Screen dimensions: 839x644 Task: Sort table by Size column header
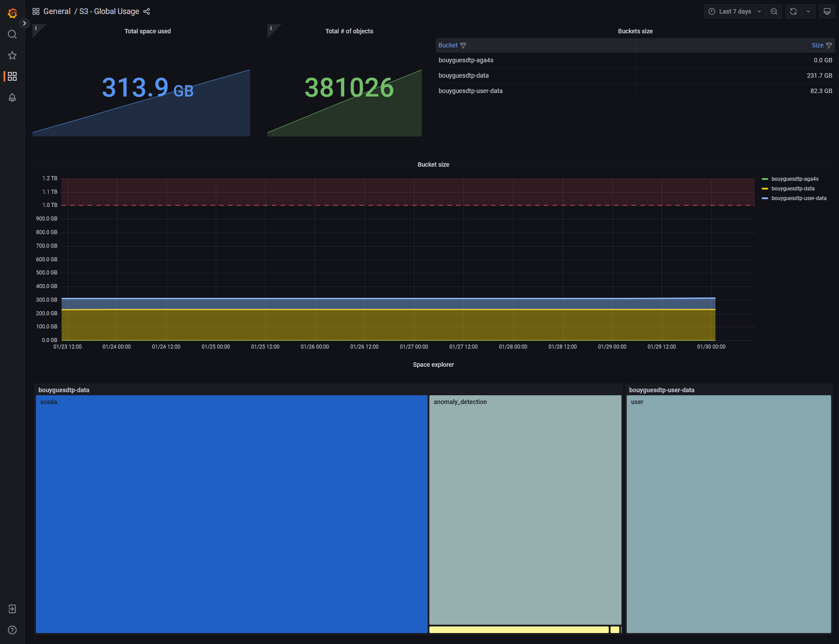pos(818,45)
